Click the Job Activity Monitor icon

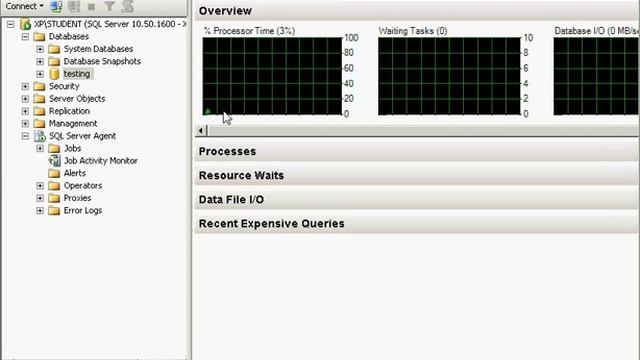point(54,161)
